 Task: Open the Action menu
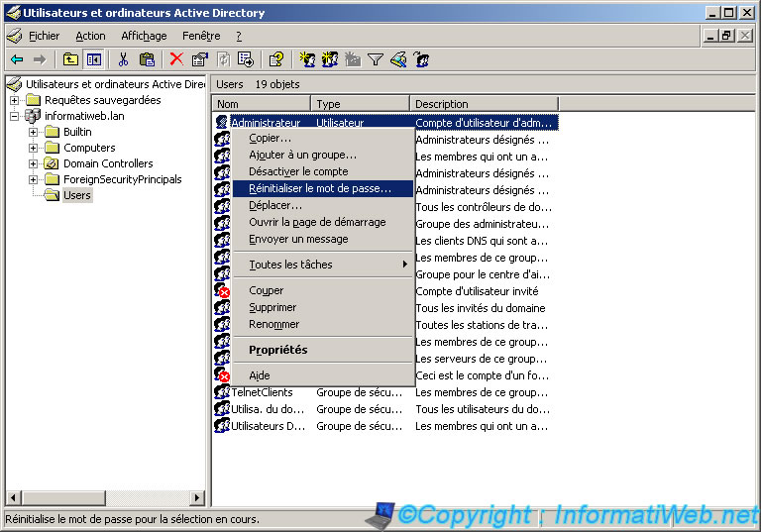90,36
